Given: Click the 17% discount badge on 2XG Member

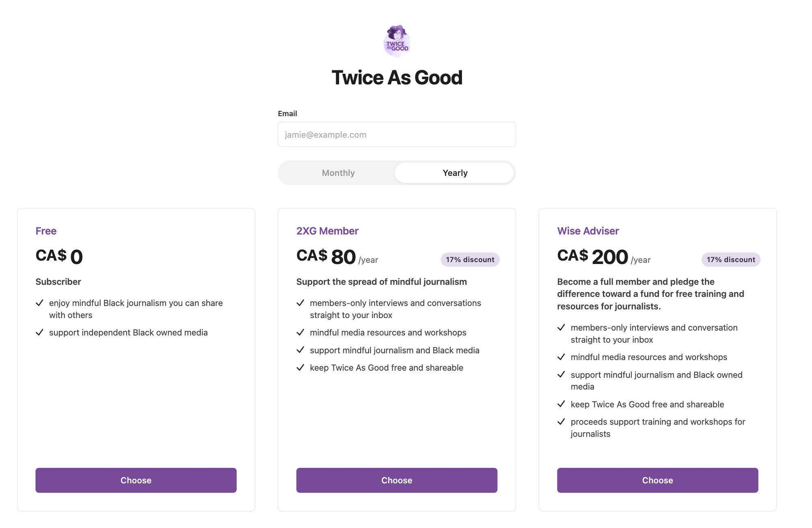Looking at the screenshot, I should (470, 260).
